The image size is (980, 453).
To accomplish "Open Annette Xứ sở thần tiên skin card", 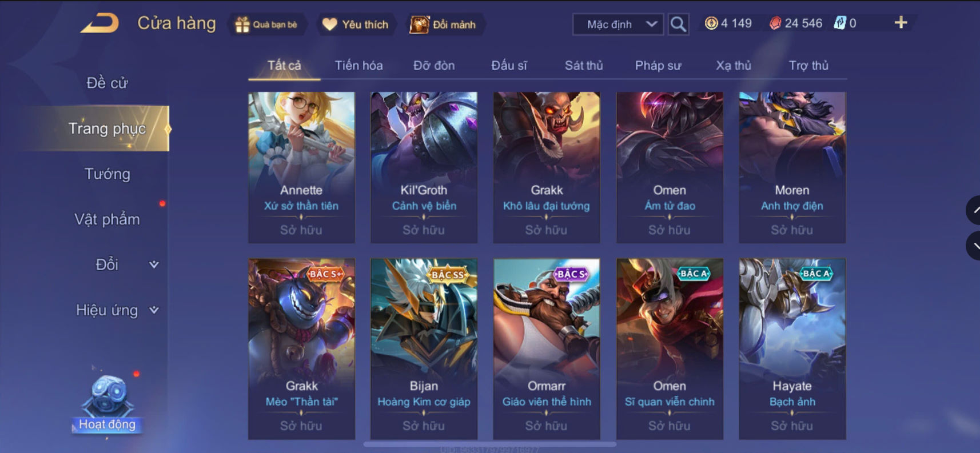I will click(301, 167).
